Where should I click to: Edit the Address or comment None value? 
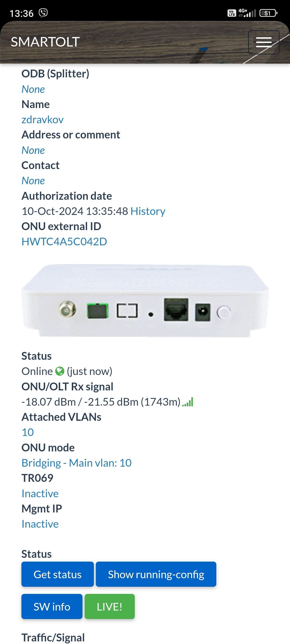pos(33,150)
